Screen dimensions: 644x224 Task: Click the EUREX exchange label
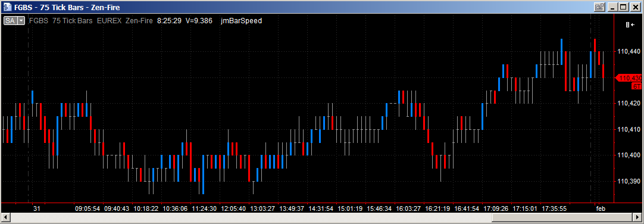tap(110, 20)
